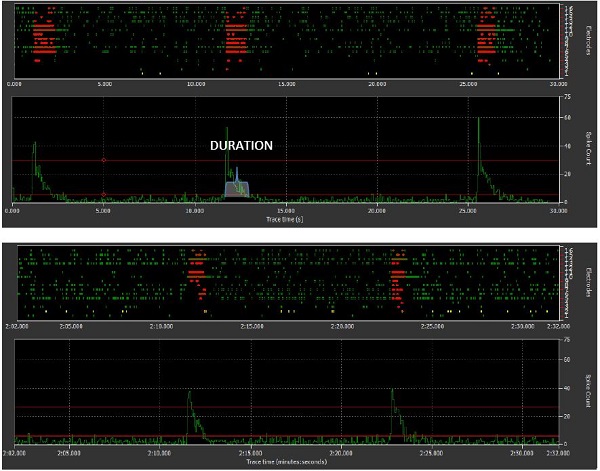The height and width of the screenshot is (471, 600).
Task: Click the tallest spike peak in top histogram
Action: point(479,121)
